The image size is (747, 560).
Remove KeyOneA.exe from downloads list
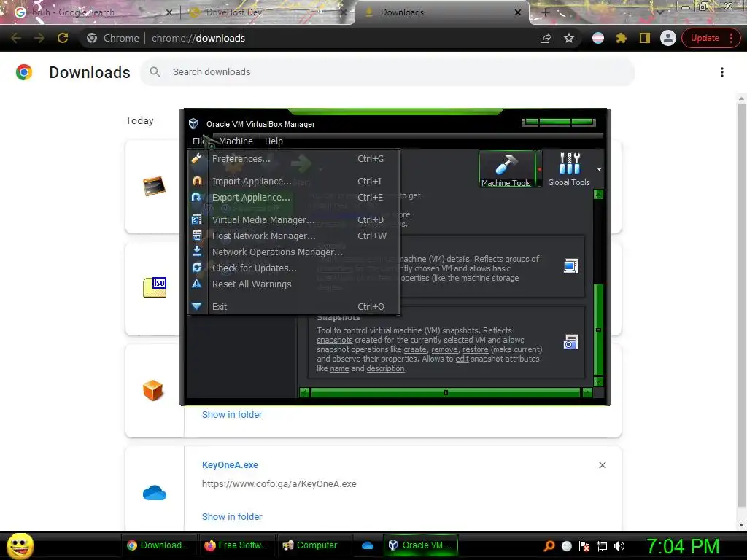coord(602,465)
